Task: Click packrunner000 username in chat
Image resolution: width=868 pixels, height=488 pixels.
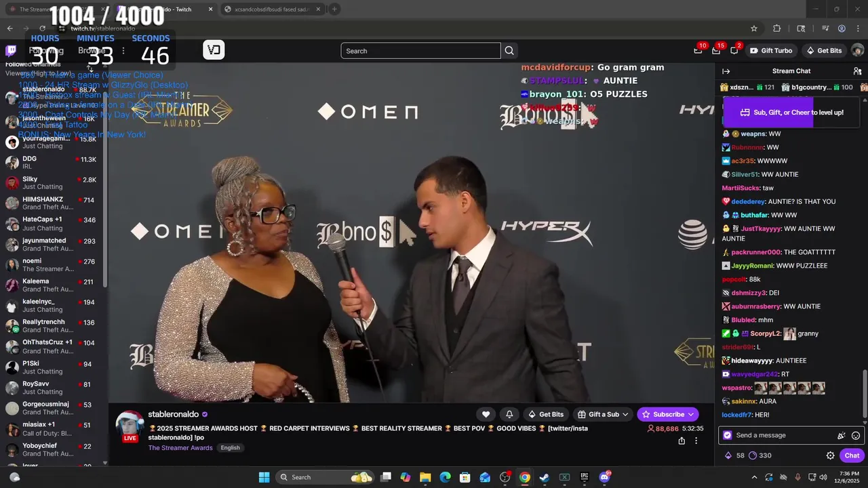Action: click(756, 252)
